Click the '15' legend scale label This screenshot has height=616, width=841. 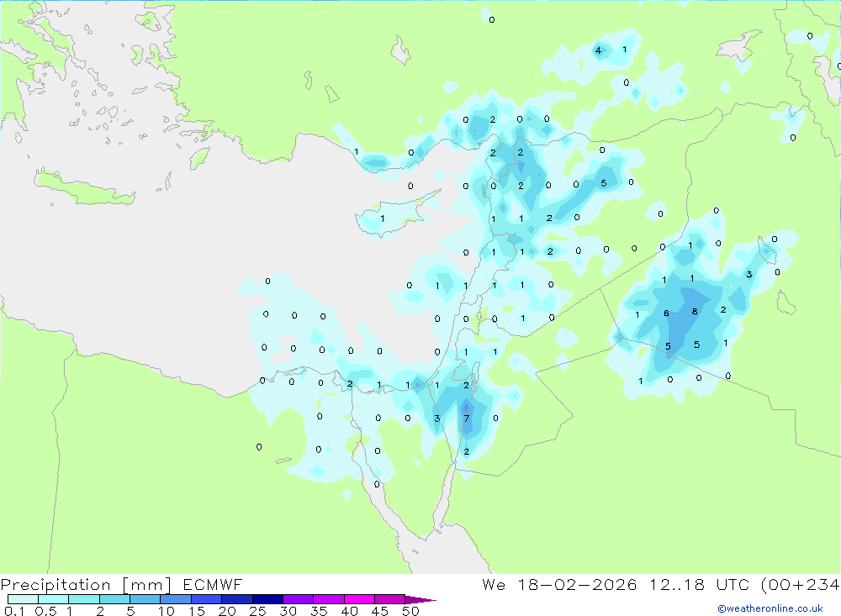pos(197,611)
